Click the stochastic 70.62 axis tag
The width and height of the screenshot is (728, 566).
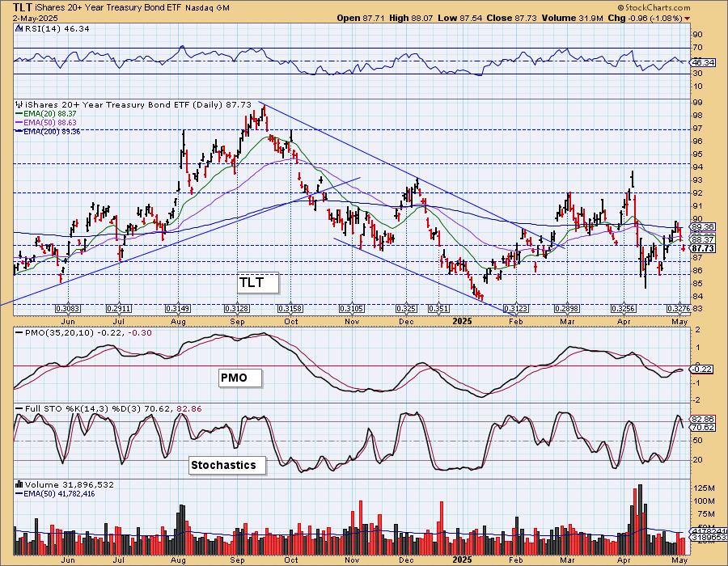703,427
